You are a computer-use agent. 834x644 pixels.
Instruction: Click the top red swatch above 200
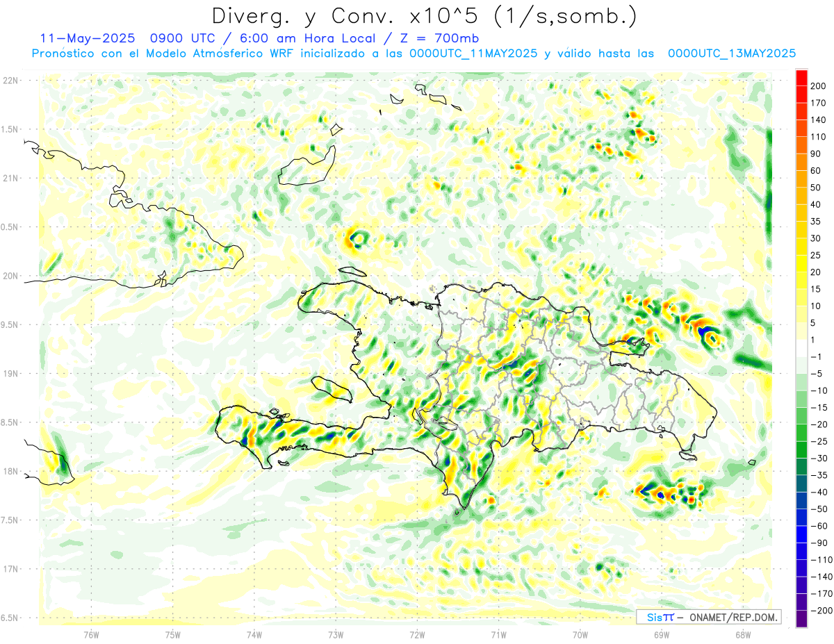[x=802, y=78]
